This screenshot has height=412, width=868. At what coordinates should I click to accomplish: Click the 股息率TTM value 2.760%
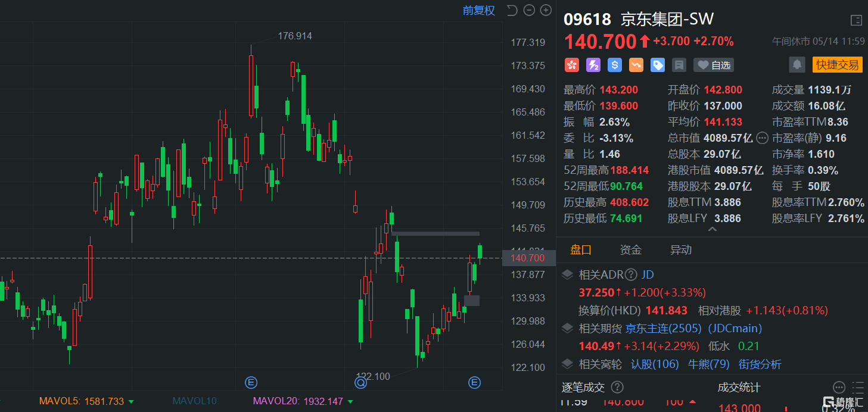pos(846,202)
